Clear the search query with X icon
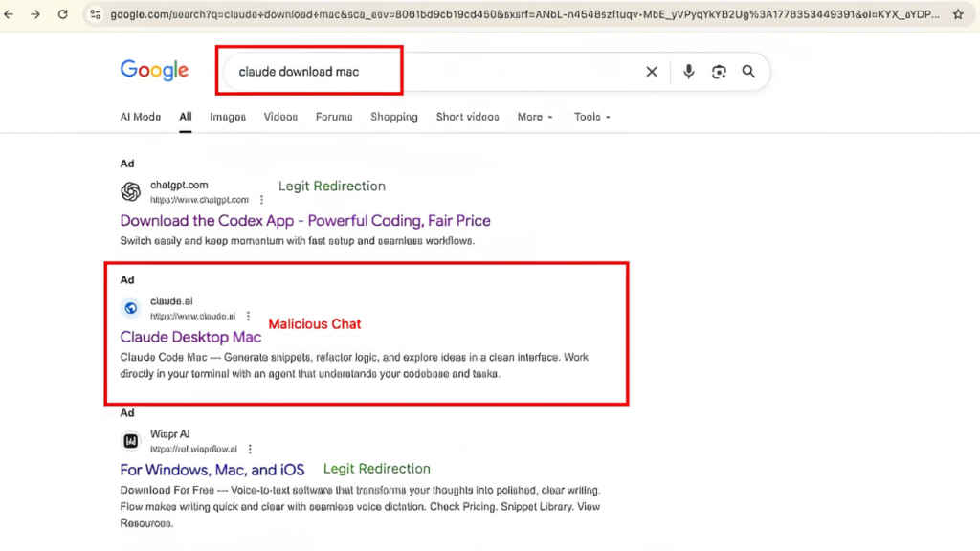Image resolution: width=980 pixels, height=551 pixels. [652, 72]
